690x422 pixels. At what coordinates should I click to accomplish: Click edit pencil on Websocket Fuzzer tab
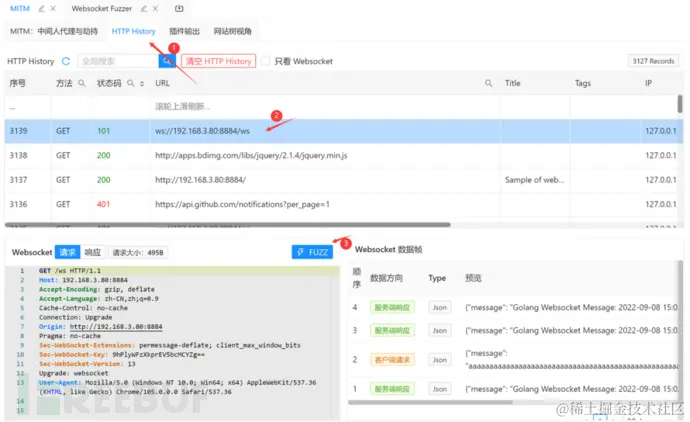(x=143, y=8)
